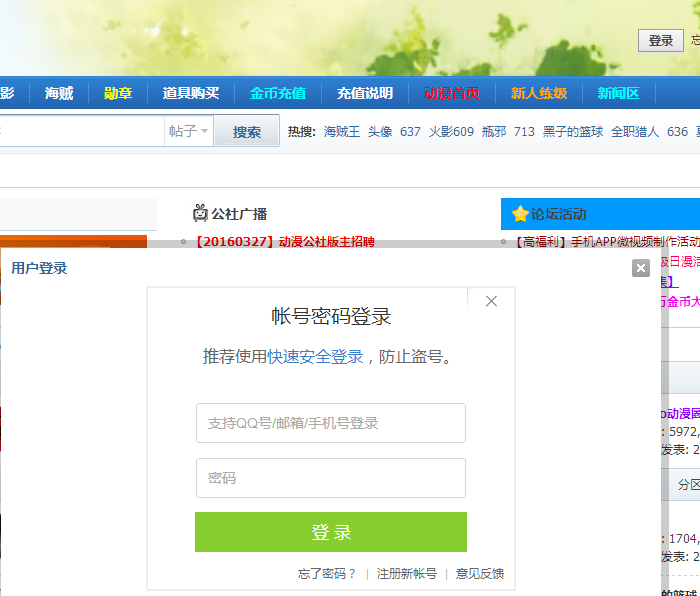Click the 注册新帐号 link
Screen dimensions: 700x596
(407, 573)
